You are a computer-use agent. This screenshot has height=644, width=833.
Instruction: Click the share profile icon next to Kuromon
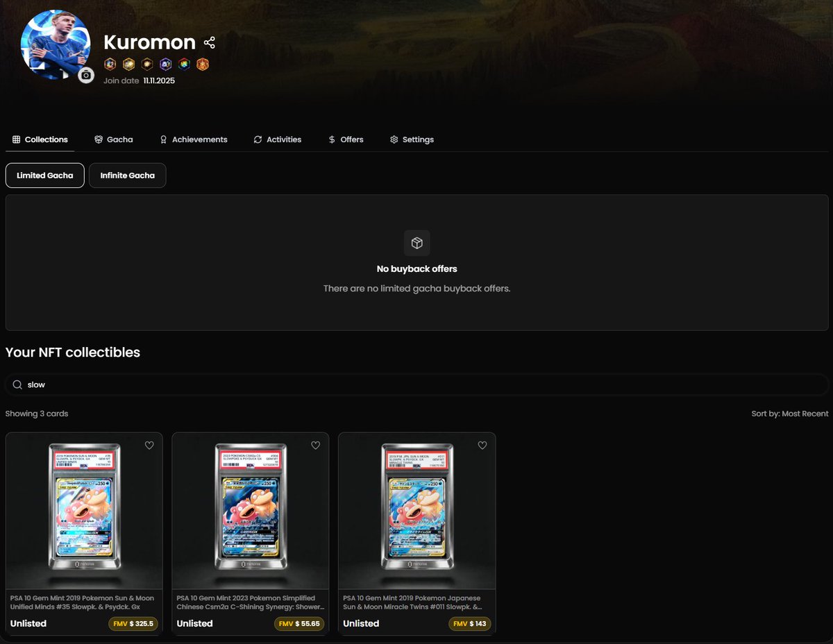pos(209,43)
